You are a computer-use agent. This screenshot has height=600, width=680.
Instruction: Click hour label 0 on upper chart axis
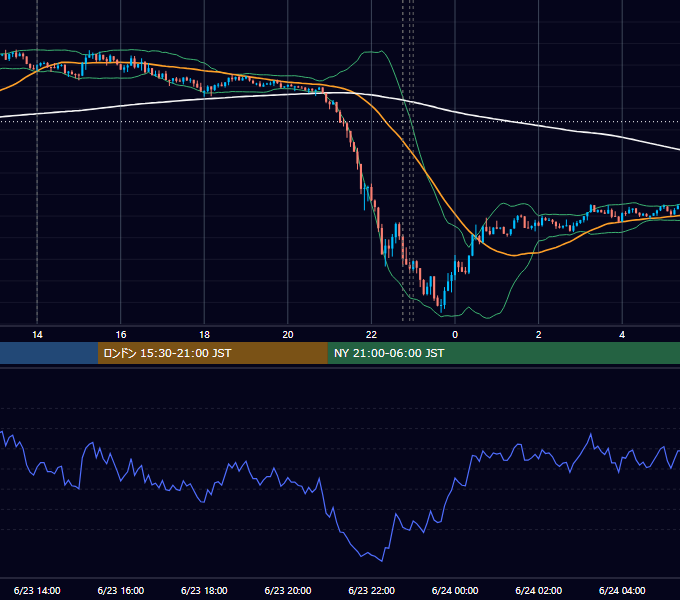pyautogui.click(x=455, y=335)
